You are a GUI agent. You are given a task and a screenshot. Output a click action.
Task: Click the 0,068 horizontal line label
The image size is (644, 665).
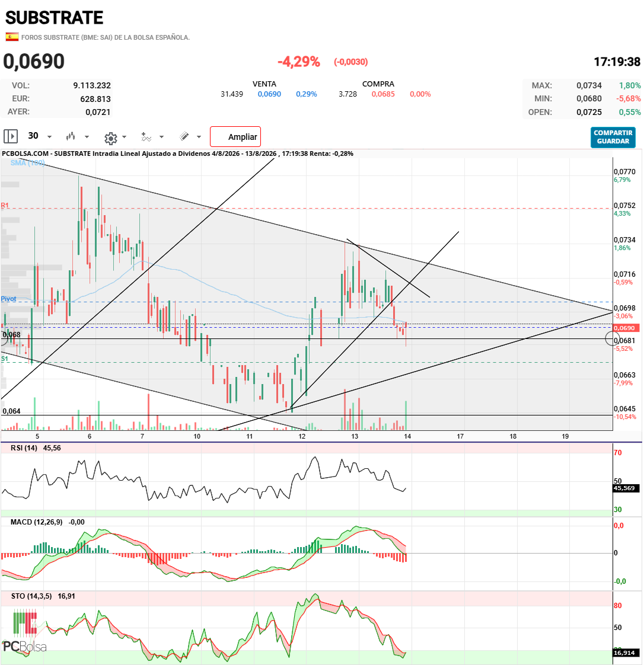click(x=11, y=335)
